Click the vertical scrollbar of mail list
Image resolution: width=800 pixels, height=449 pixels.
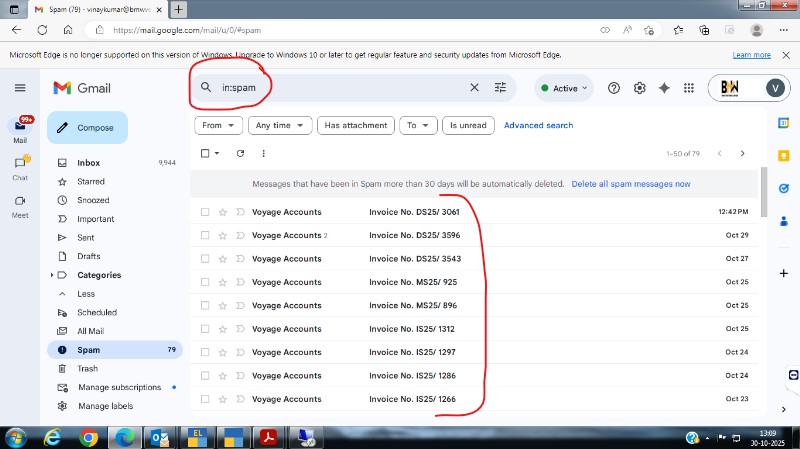(x=765, y=190)
